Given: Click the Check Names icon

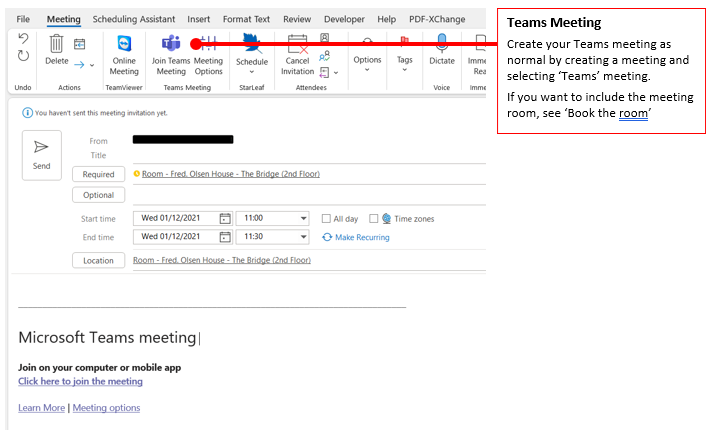Looking at the screenshot, I should click(x=325, y=56).
